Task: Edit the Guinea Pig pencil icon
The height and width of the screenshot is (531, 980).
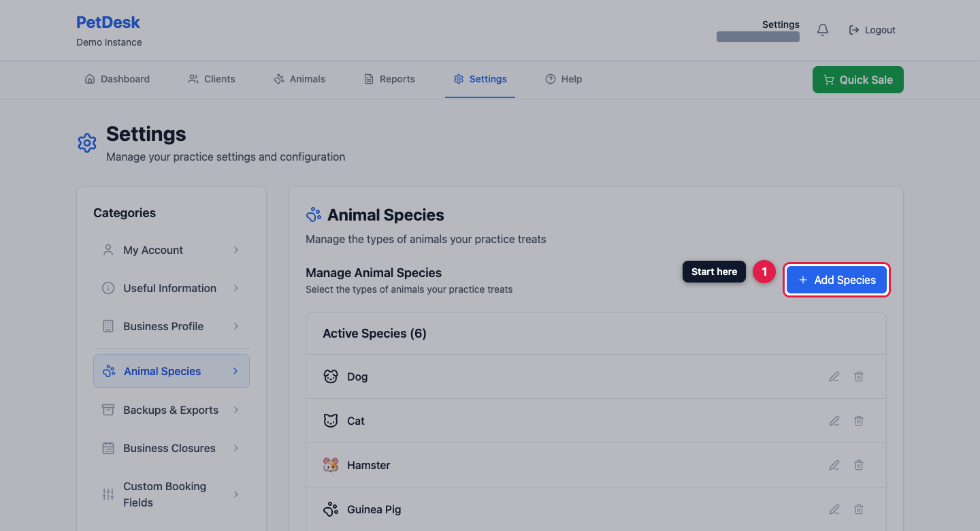Action: (834, 509)
